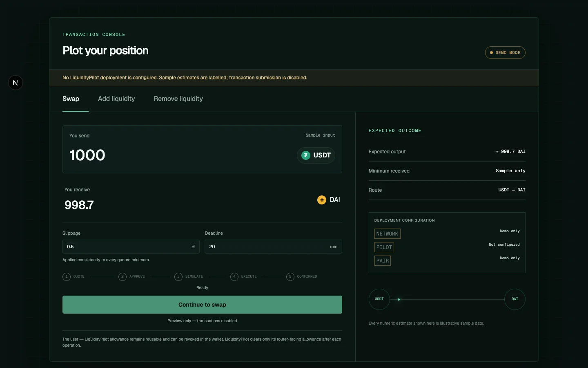Click the NETWORK configuration tag
The height and width of the screenshot is (368, 588).
(x=388, y=234)
